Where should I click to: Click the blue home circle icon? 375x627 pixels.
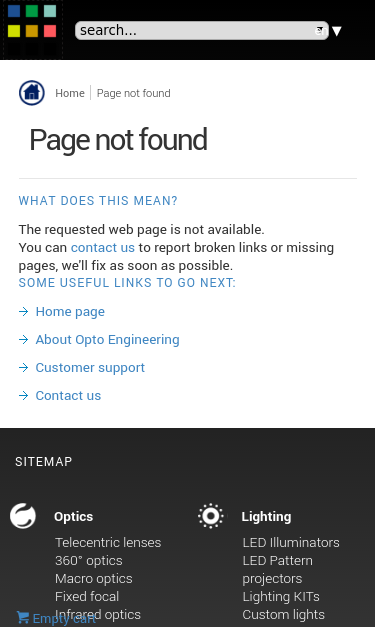pos(32,93)
